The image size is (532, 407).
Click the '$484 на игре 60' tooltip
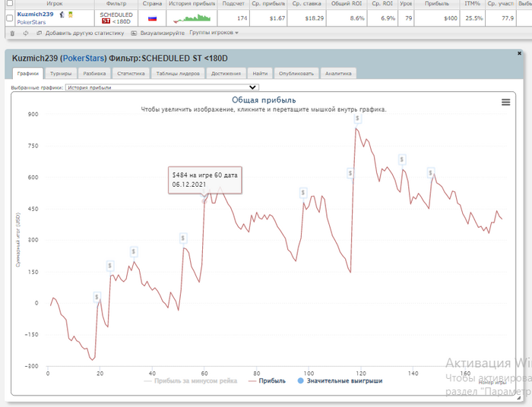(x=205, y=180)
